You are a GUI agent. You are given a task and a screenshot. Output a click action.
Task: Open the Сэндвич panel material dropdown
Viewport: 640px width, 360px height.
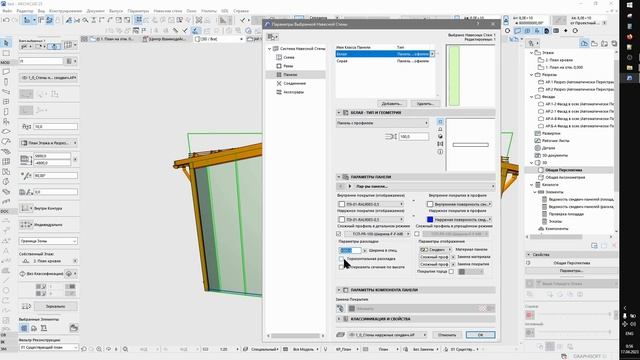pyautogui.click(x=435, y=249)
